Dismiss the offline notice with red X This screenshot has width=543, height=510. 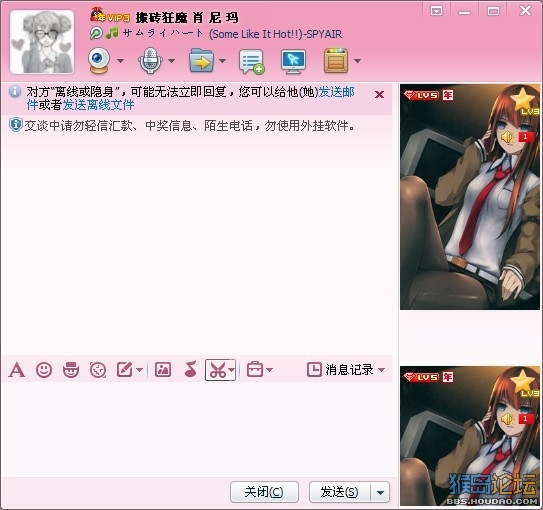[x=380, y=95]
